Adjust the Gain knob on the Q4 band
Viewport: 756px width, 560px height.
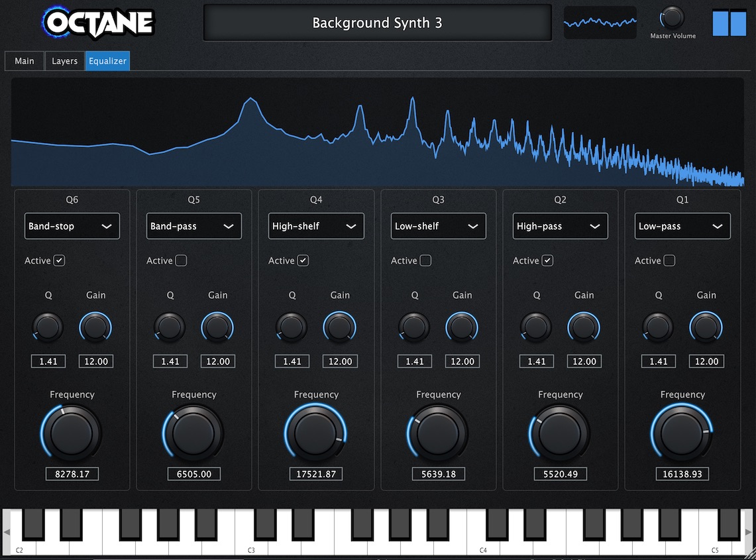[339, 326]
